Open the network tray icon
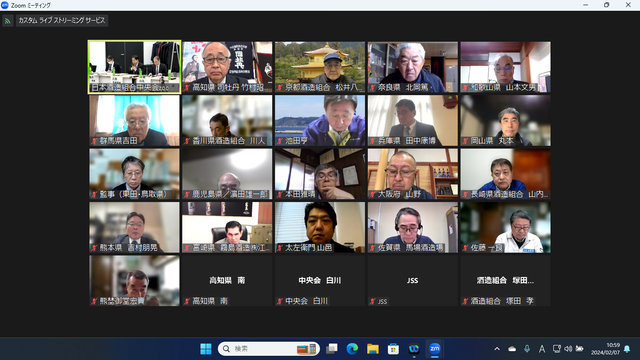The height and width of the screenshot is (360, 640). (x=556, y=349)
